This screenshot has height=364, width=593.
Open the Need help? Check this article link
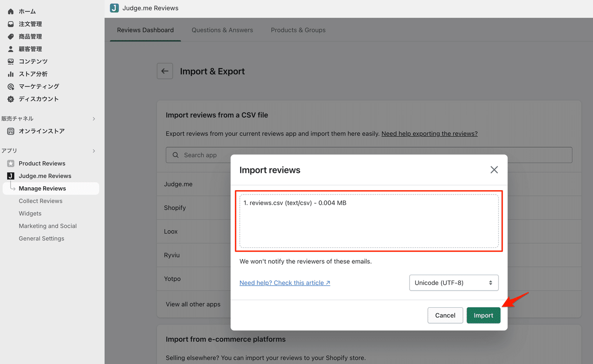(285, 283)
